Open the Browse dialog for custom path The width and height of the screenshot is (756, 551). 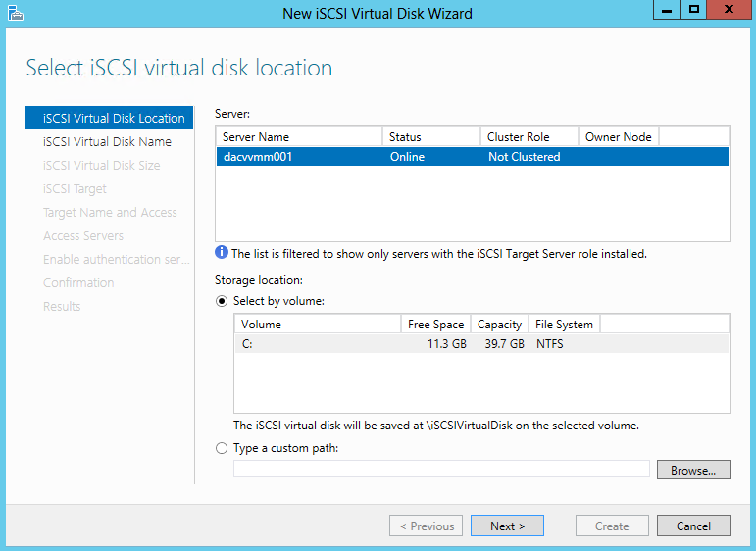[693, 470]
